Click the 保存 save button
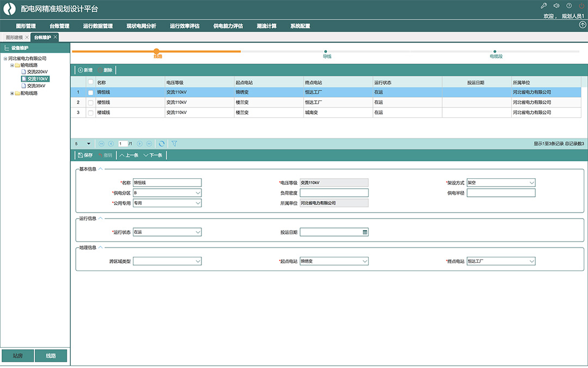Image resolution: width=588 pixels, height=368 pixels. point(85,155)
